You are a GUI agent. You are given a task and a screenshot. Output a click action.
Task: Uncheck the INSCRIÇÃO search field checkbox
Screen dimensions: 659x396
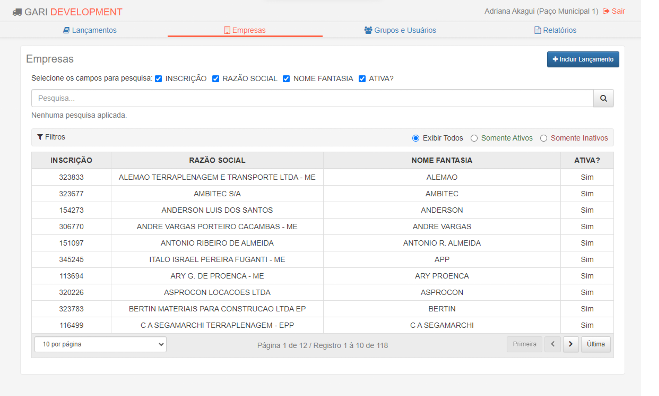tap(158, 79)
